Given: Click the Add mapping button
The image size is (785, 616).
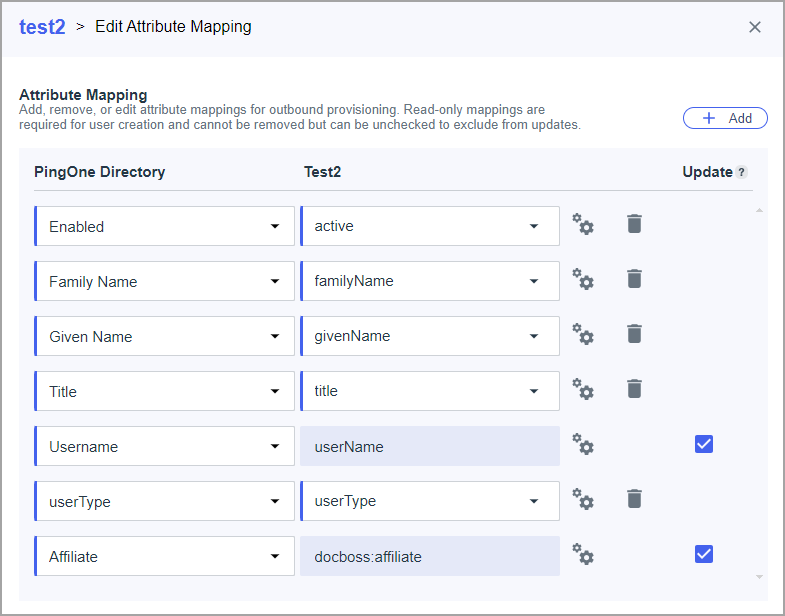Looking at the screenshot, I should click(725, 118).
